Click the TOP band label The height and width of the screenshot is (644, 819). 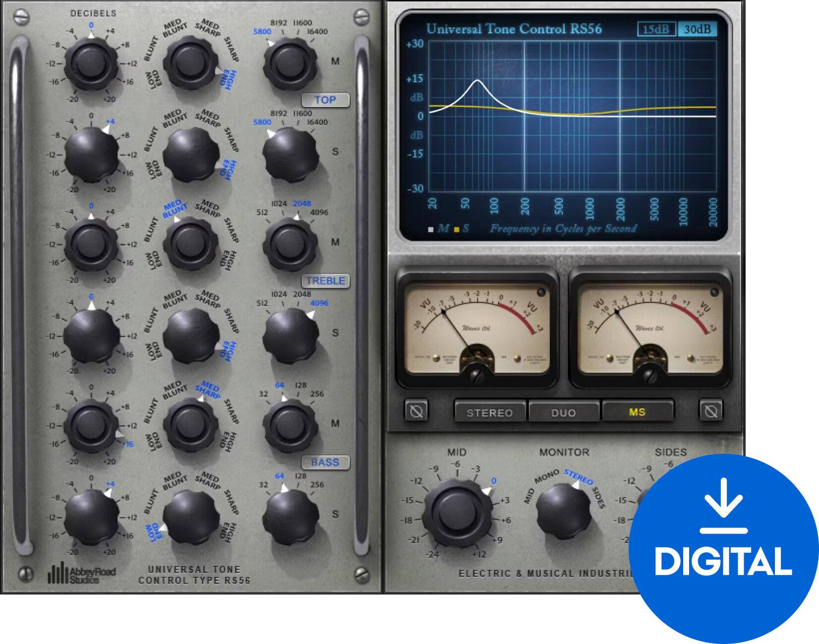pos(326,101)
